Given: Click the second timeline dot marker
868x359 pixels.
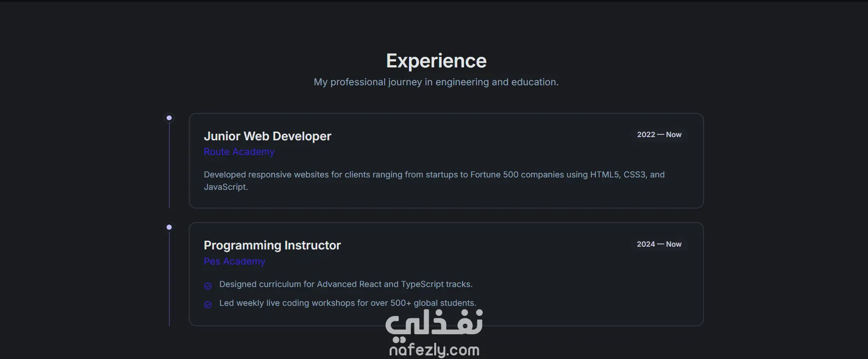Looking at the screenshot, I should pyautogui.click(x=169, y=227).
